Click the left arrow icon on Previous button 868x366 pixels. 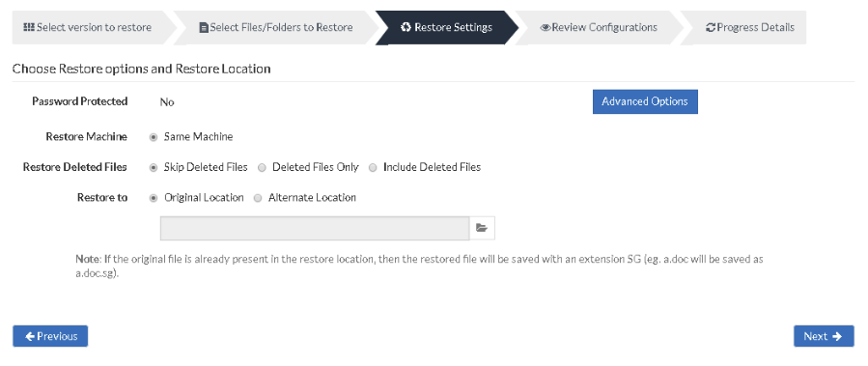(30, 336)
